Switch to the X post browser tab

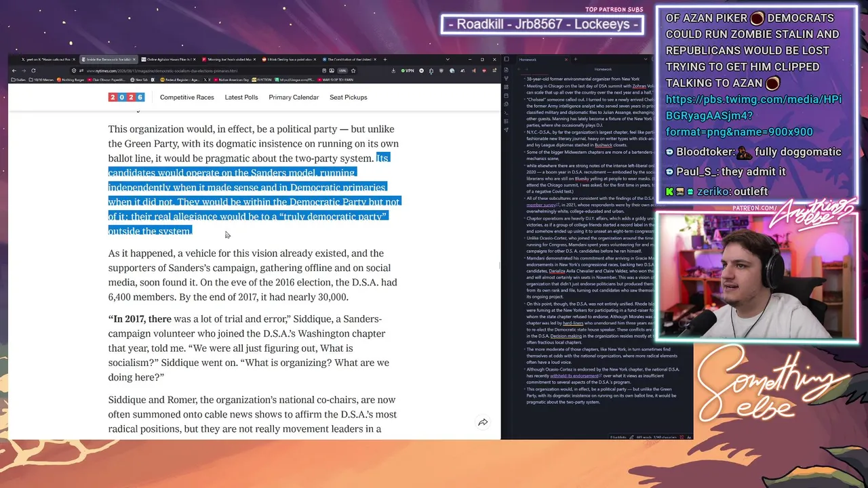point(49,60)
